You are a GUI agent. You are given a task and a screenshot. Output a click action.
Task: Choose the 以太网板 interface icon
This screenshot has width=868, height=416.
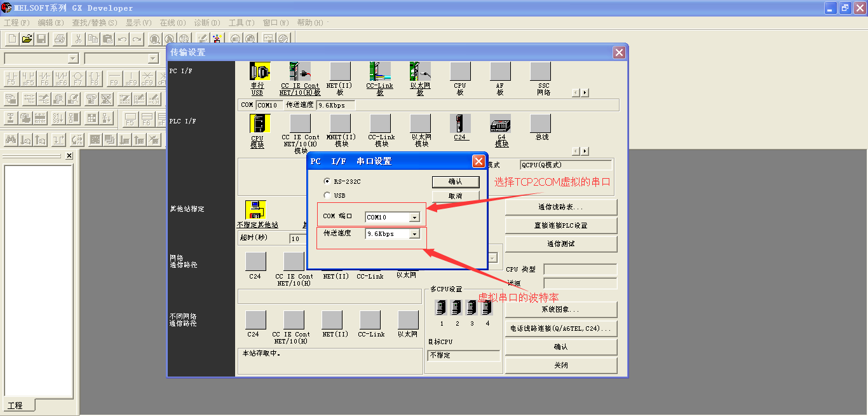(x=419, y=71)
